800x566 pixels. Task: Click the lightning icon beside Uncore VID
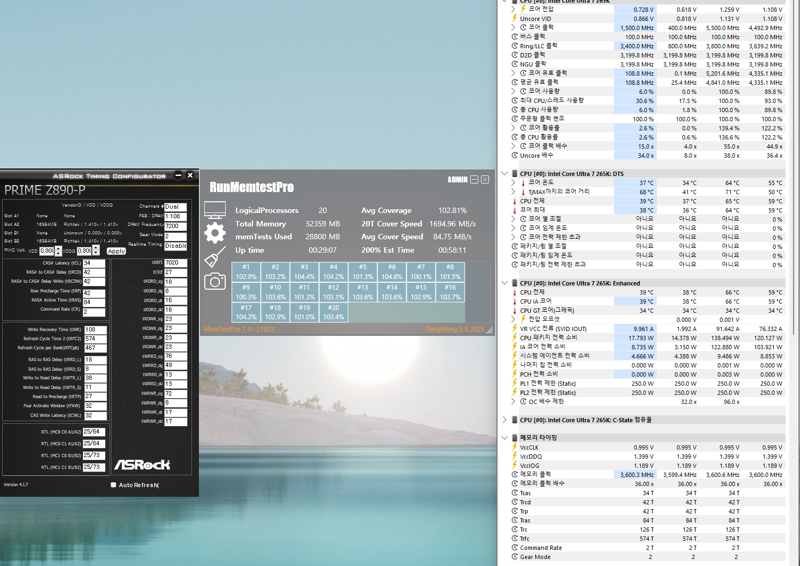pos(515,18)
